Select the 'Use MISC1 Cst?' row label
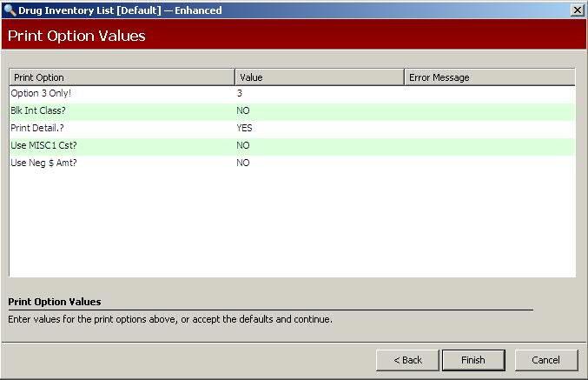 (43, 145)
